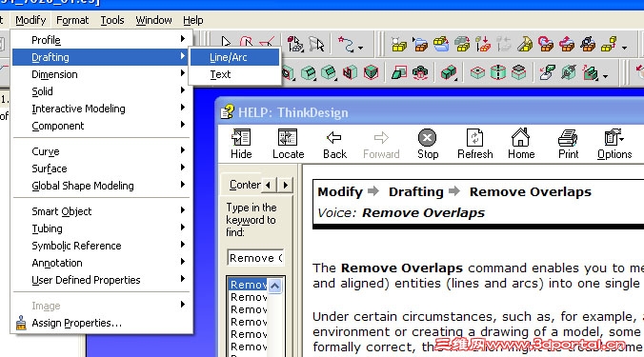Click the green box with gray link icon
Screen dimensions: 644x357
(569, 73)
